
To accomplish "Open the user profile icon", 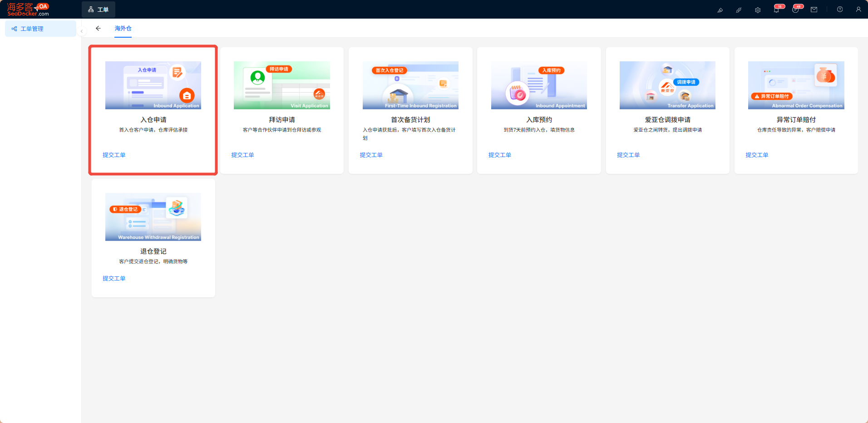I will point(858,10).
